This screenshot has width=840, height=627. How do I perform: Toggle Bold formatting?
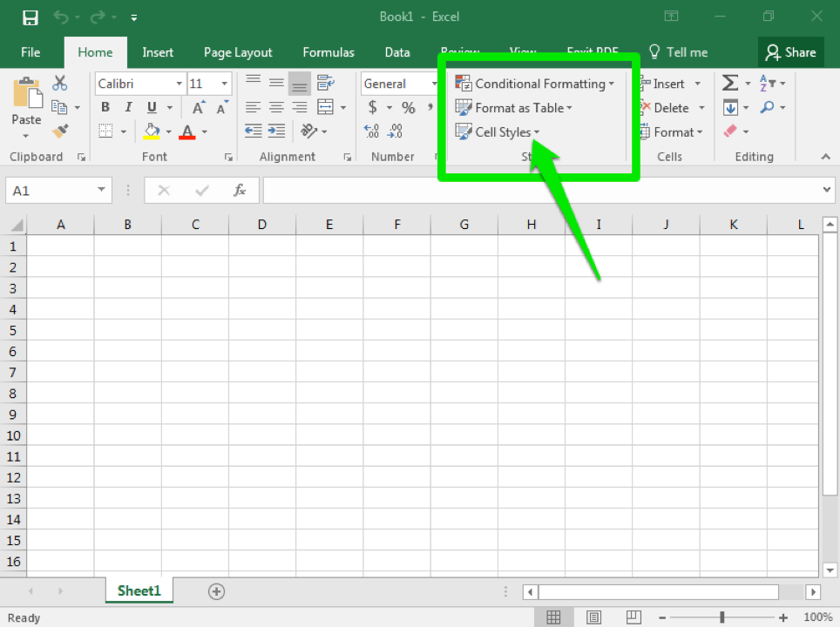pos(105,107)
